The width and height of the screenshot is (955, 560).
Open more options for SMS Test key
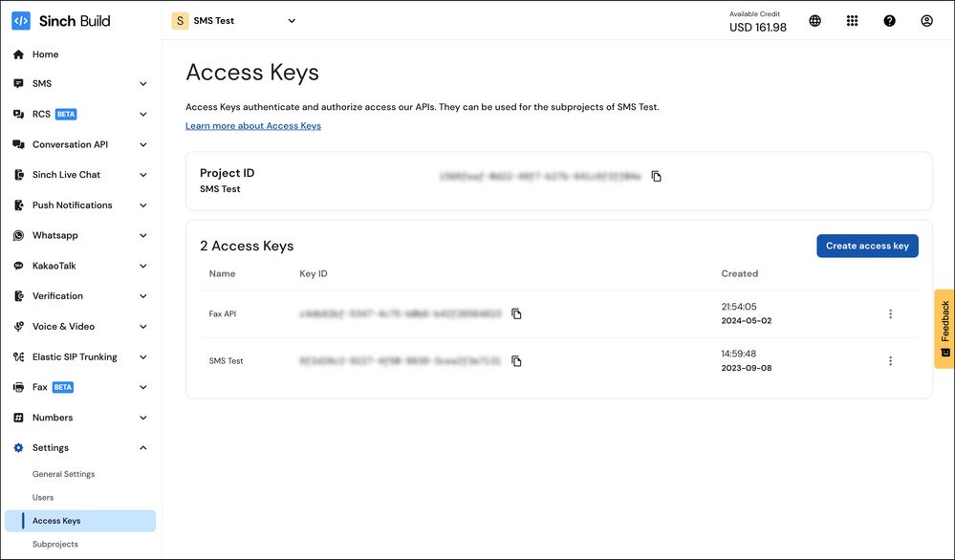point(890,361)
